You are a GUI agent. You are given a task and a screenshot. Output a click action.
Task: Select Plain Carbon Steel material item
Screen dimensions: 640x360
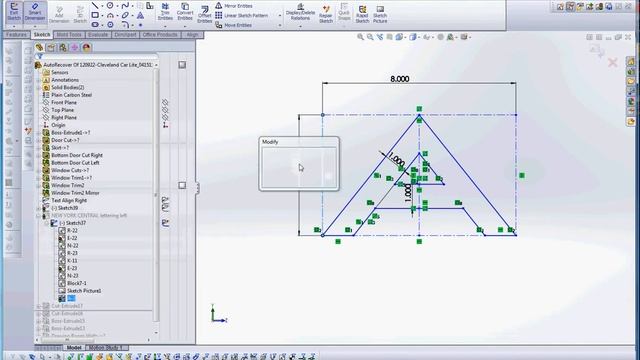[71, 95]
